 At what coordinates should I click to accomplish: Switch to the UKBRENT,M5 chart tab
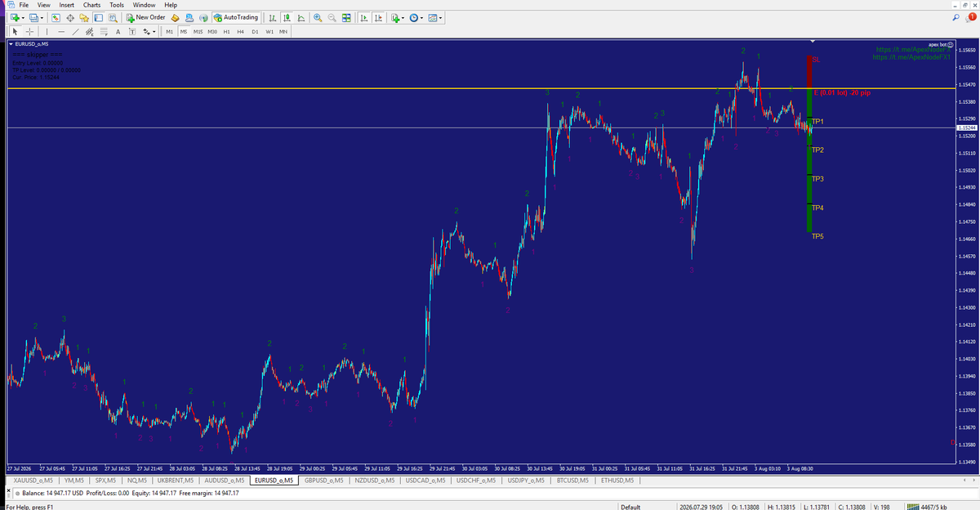pos(175,481)
